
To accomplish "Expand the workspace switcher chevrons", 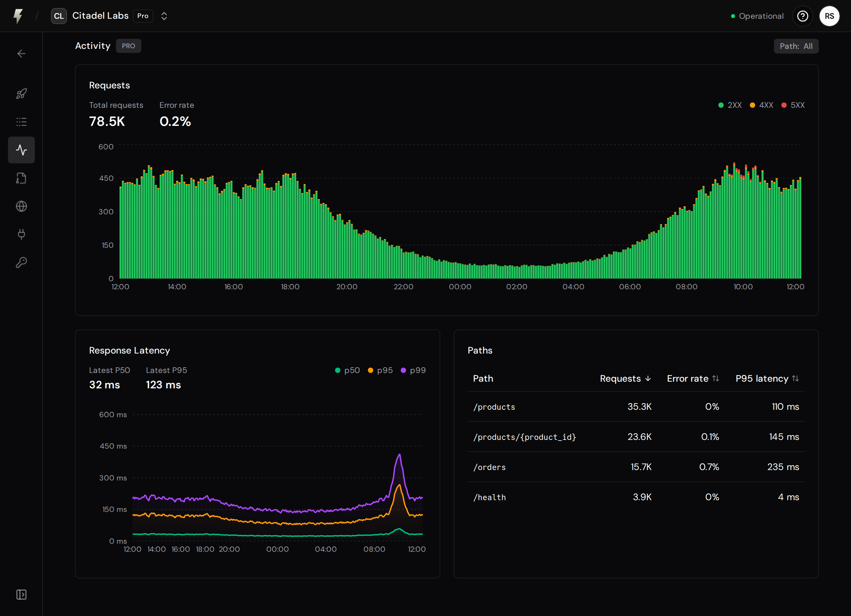I will (x=164, y=16).
